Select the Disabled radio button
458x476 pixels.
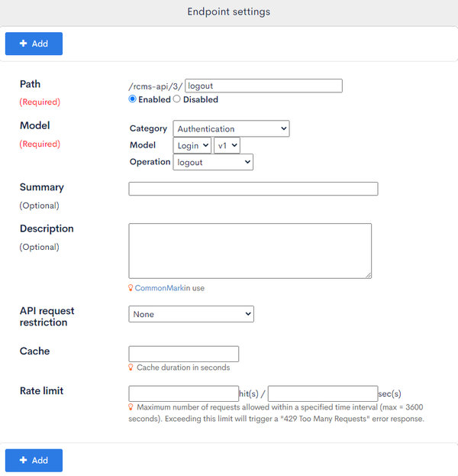[176, 99]
